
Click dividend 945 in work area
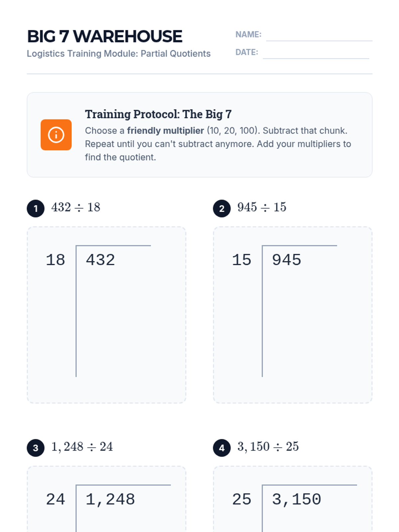pos(287,260)
